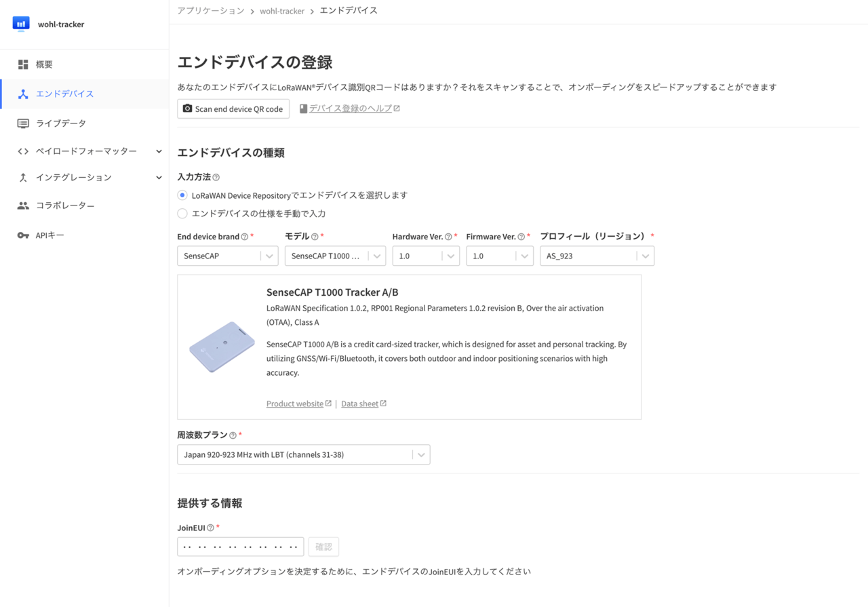Click the 概要 overview grid icon

(23, 64)
